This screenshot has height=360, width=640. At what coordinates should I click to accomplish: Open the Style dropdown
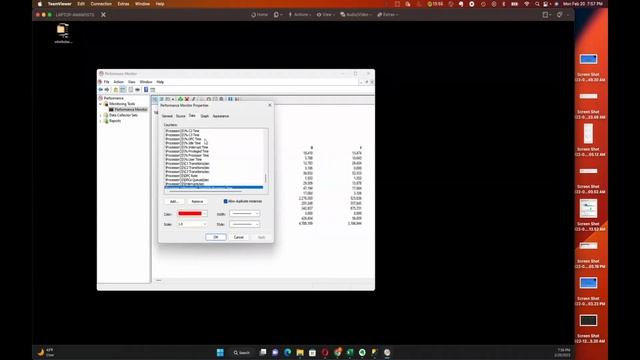244,224
